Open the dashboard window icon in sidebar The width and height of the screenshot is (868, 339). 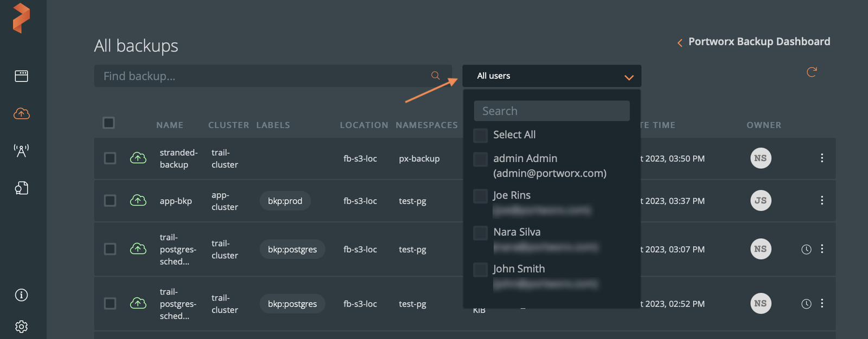(21, 76)
